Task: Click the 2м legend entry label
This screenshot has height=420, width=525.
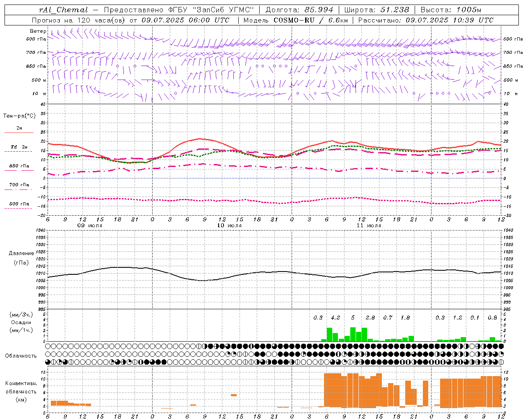Action: click(19, 128)
